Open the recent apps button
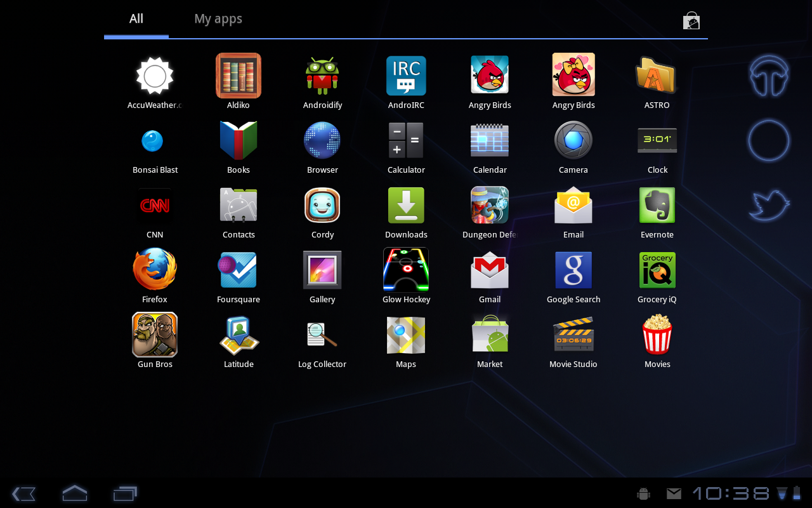 (x=125, y=493)
